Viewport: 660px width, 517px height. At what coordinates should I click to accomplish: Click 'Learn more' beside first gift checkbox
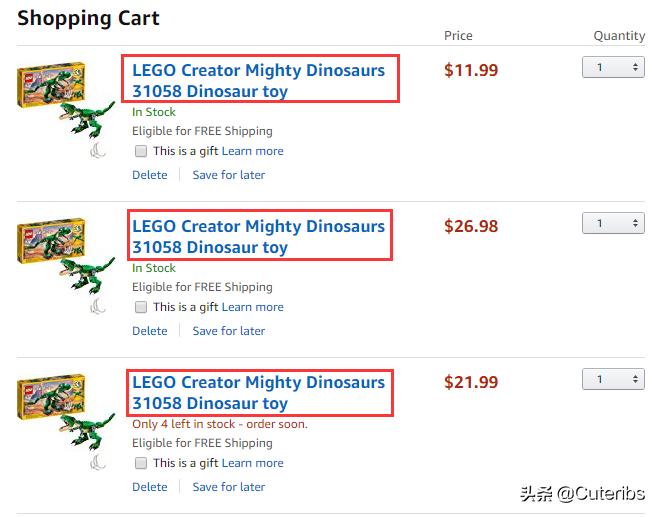(x=252, y=151)
